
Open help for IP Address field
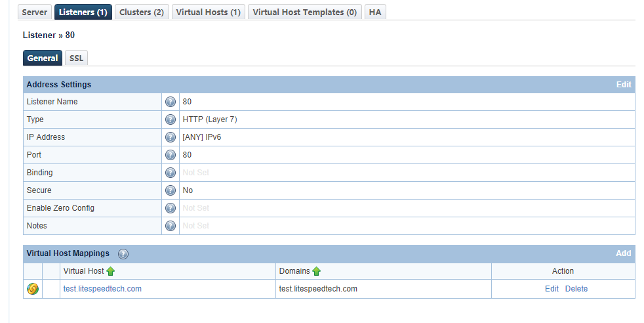tap(171, 137)
